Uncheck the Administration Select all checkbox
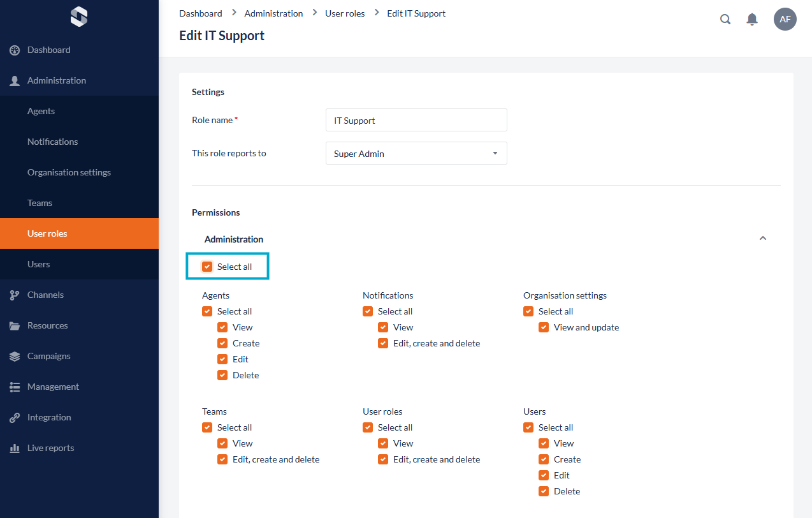 coord(207,267)
